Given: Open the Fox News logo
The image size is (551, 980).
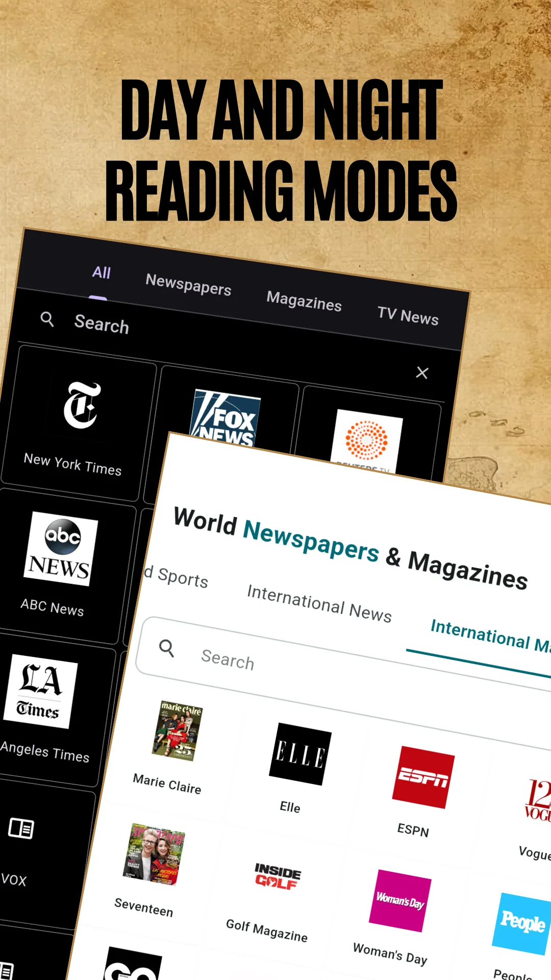Looking at the screenshot, I should coord(224,419).
